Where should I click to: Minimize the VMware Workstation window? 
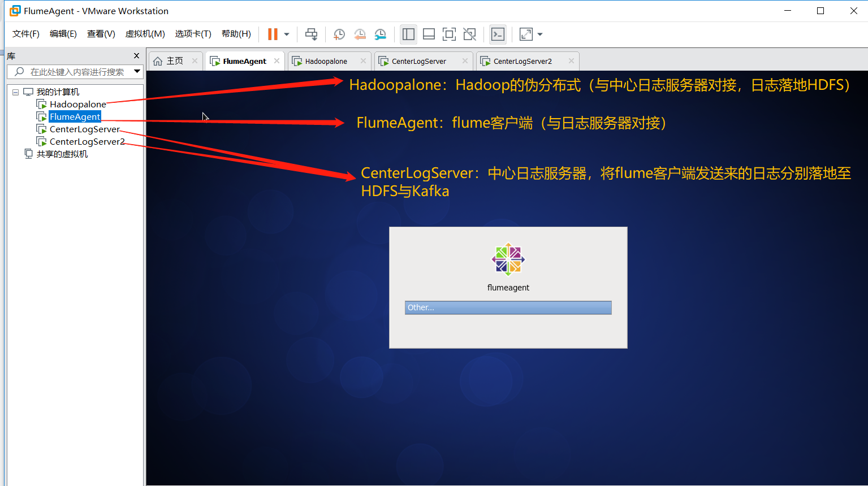[788, 11]
